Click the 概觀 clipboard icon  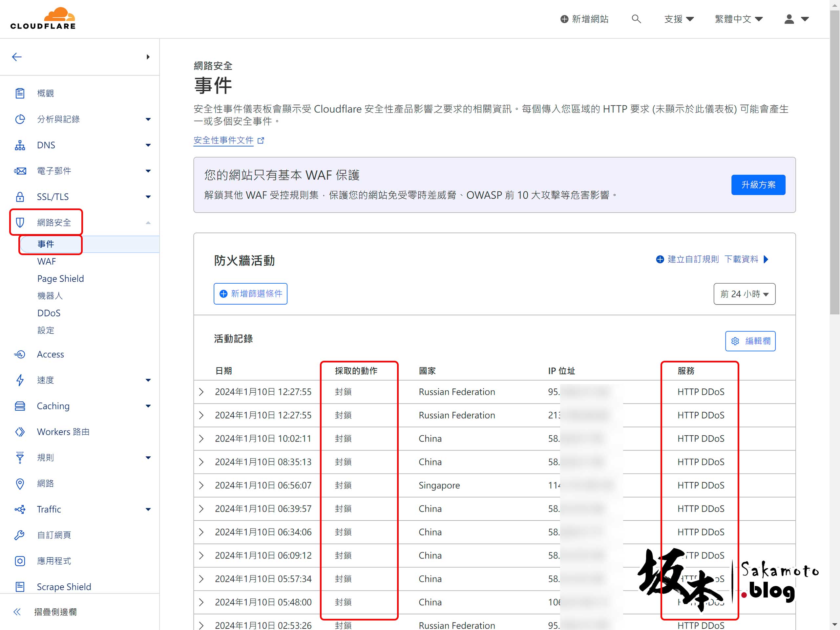click(20, 93)
